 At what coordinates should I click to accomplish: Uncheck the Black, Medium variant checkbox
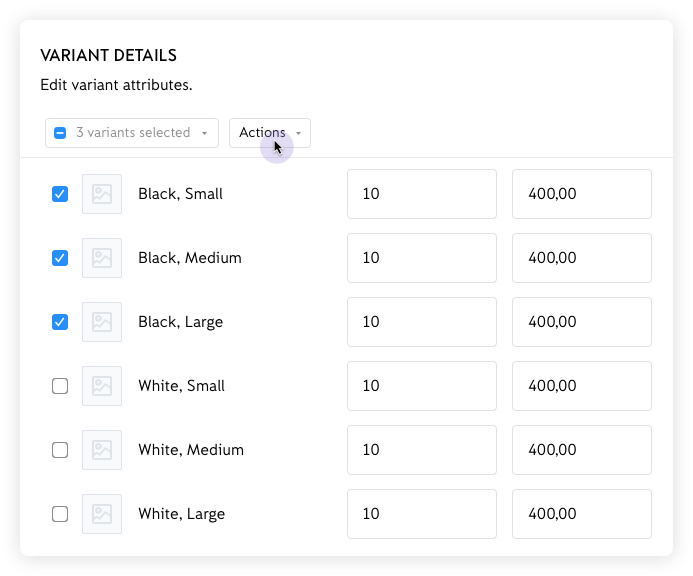pos(60,258)
